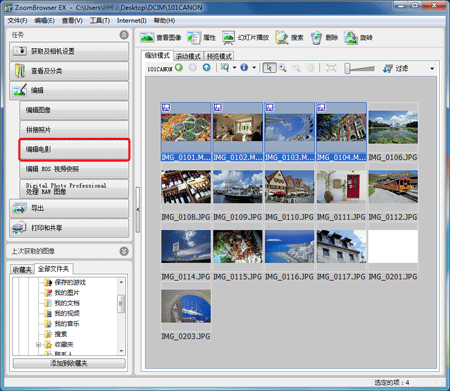The width and height of the screenshot is (450, 391).
Task: Open the dropdown arrow next to selection-mode icon
Action: (x=234, y=68)
